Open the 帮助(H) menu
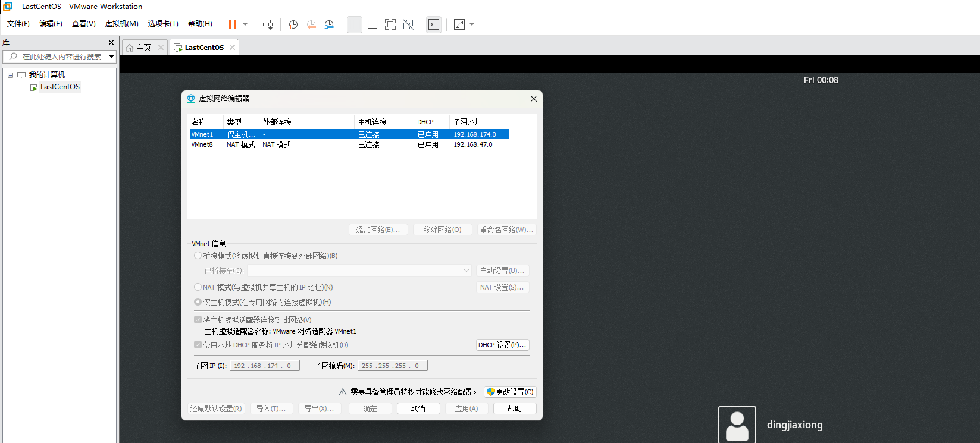This screenshot has height=443, width=980. click(x=200, y=24)
